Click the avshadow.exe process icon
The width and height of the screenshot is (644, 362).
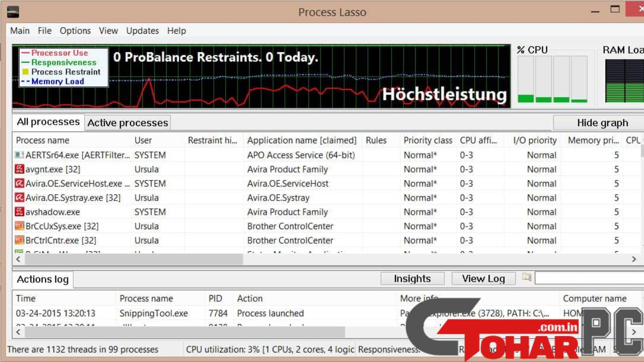(20, 212)
